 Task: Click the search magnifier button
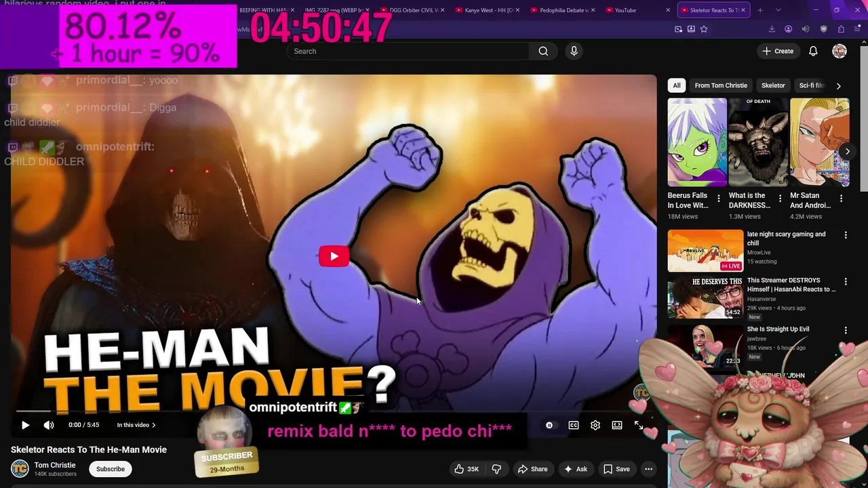click(543, 51)
